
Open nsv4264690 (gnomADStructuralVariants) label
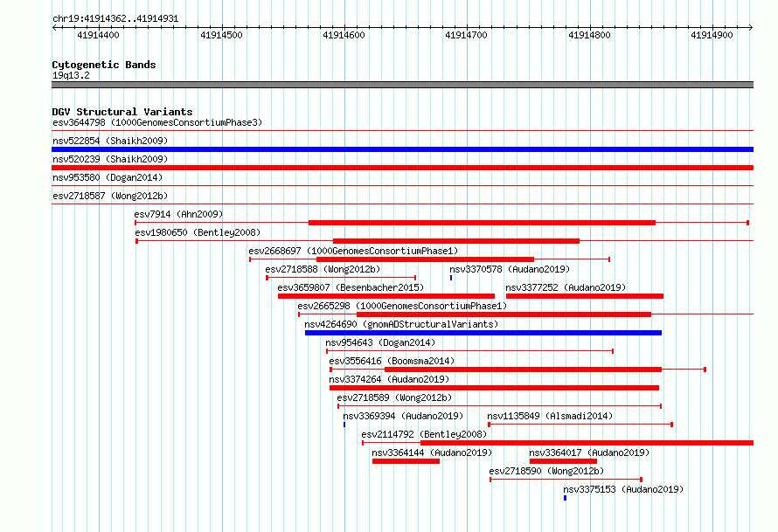(401, 324)
